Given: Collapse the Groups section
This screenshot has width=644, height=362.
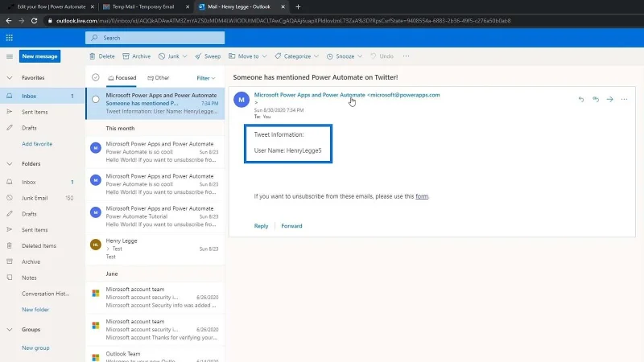Looking at the screenshot, I should 10,330.
